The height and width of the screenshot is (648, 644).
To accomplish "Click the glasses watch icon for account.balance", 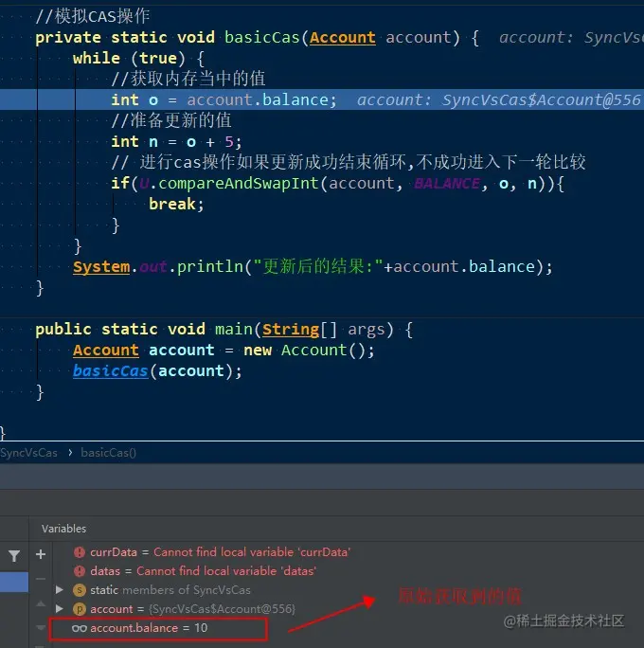I will (80, 628).
